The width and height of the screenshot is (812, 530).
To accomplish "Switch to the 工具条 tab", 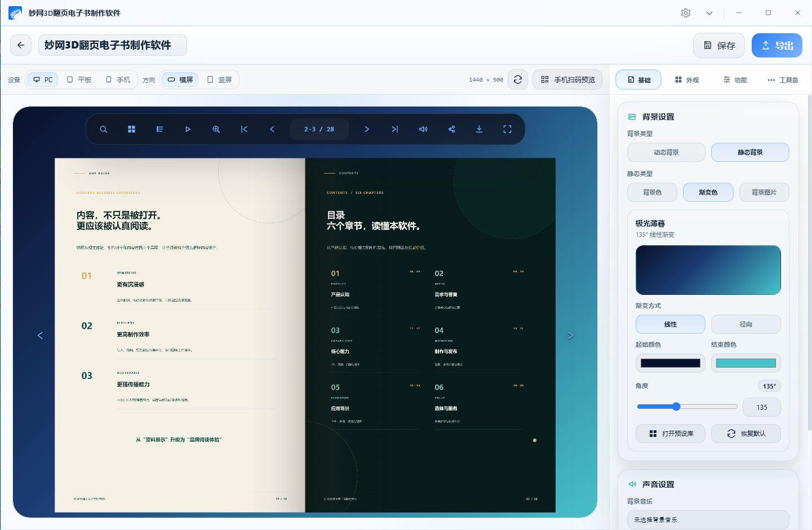I will pyautogui.click(x=783, y=80).
